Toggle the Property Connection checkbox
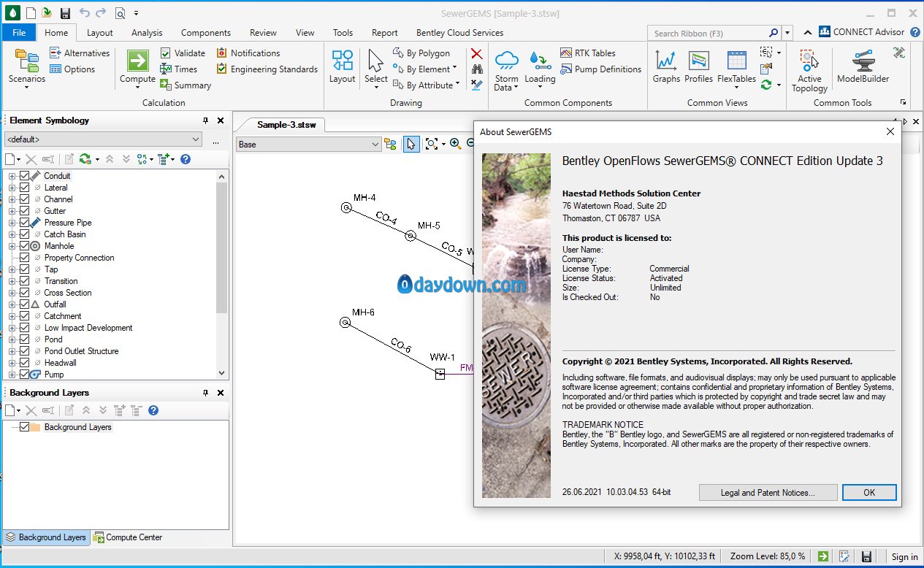The height and width of the screenshot is (568, 924). tap(24, 258)
